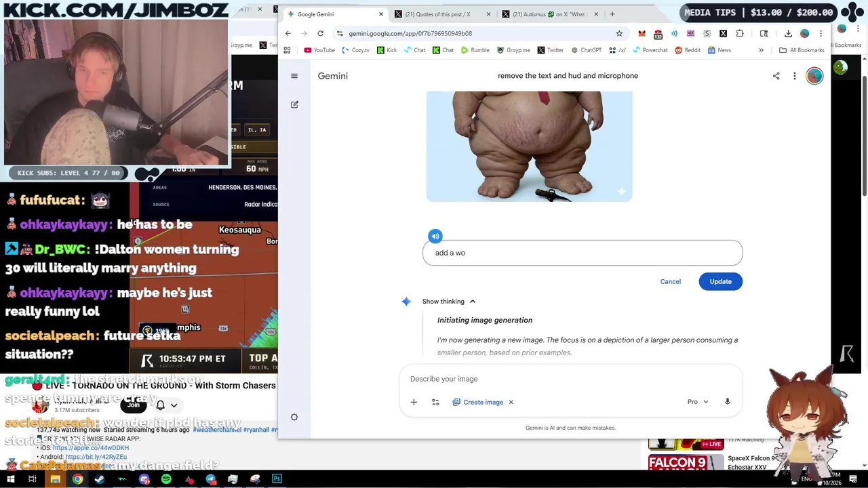Open the Chrome apps grid icon
Viewport: 868px width, 488px height.
click(287, 50)
